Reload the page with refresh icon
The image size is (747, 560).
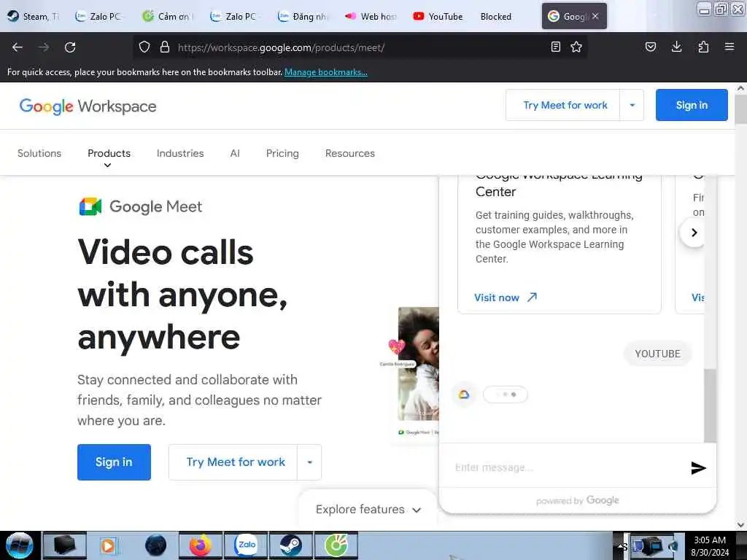point(70,47)
